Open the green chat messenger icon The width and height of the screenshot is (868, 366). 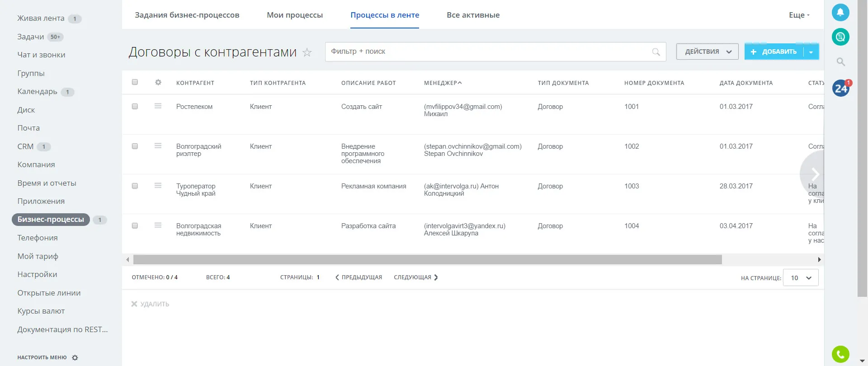click(840, 37)
